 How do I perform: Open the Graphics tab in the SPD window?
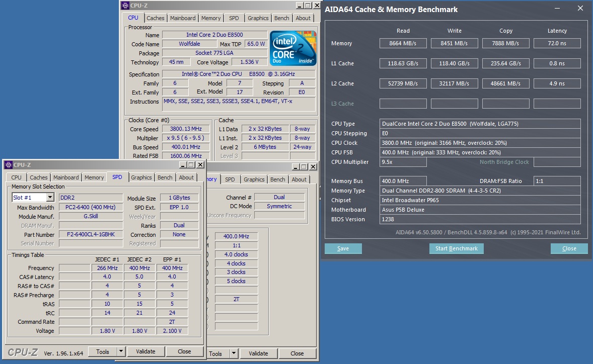(x=141, y=177)
